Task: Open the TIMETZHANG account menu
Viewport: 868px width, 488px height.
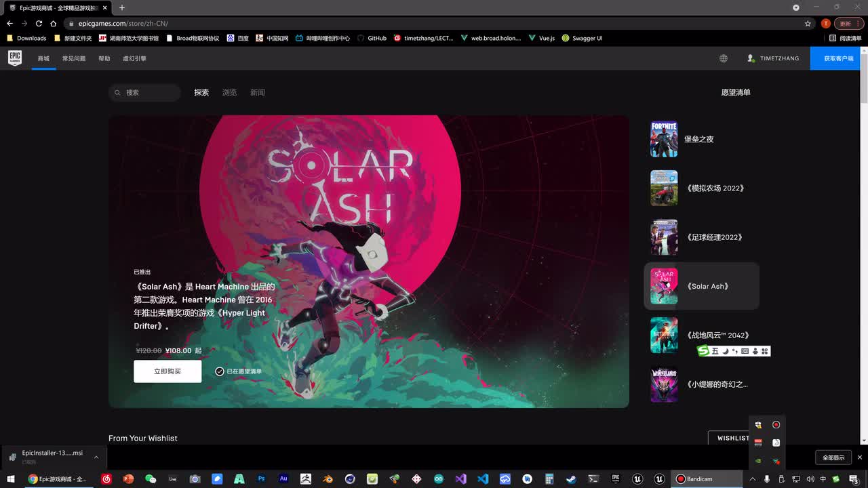Action: coord(773,58)
